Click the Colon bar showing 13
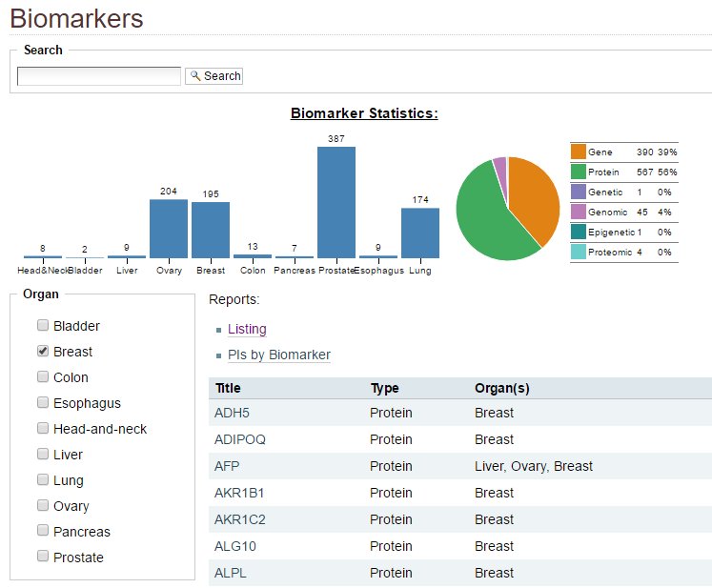This screenshot has width=712, height=588. [253, 256]
